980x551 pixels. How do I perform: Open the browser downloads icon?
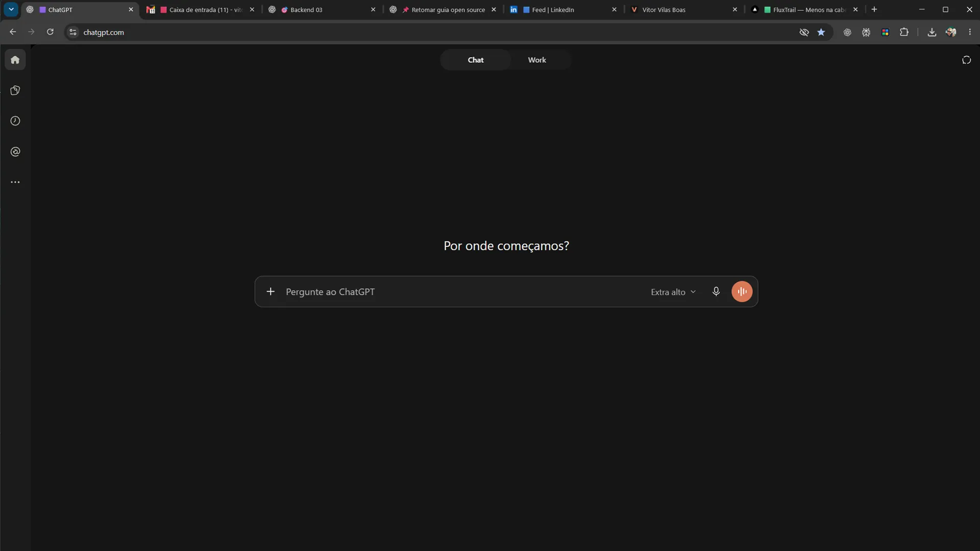coord(932,32)
